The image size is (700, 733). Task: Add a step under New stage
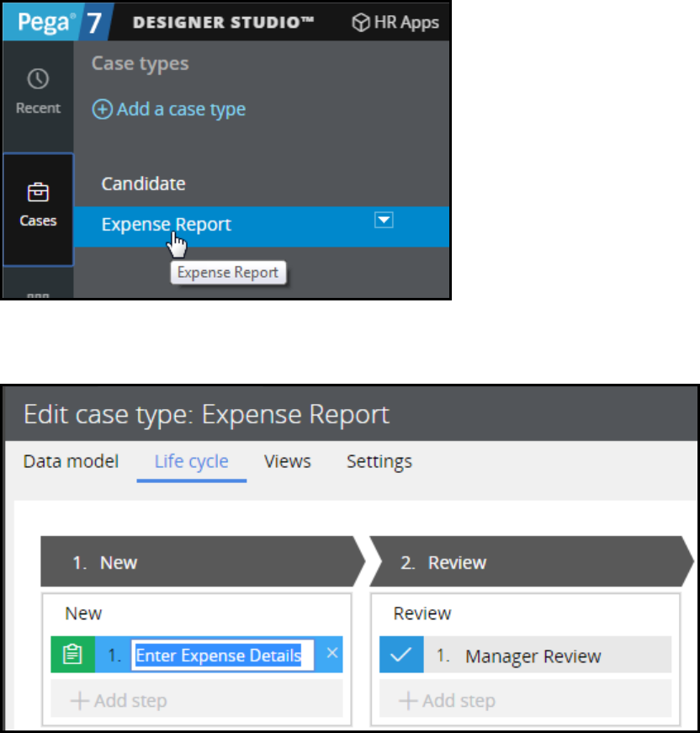[x=197, y=700]
